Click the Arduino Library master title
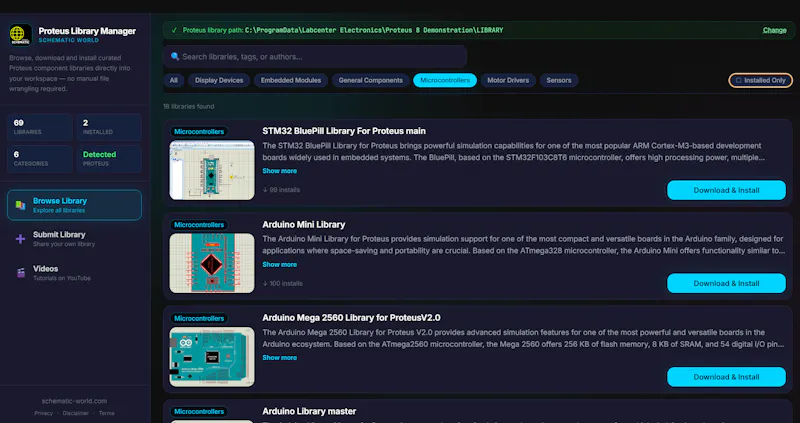Viewport: 800px width, 423px height. pos(309,411)
